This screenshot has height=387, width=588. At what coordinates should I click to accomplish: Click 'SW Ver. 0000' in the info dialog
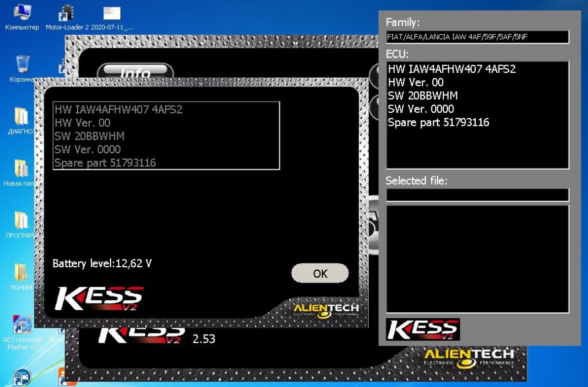tap(88, 150)
